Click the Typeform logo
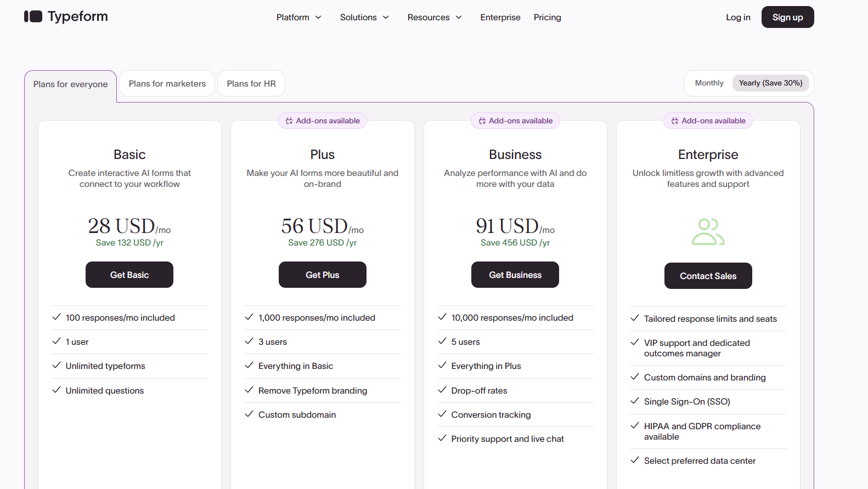This screenshot has width=868, height=489. (65, 16)
